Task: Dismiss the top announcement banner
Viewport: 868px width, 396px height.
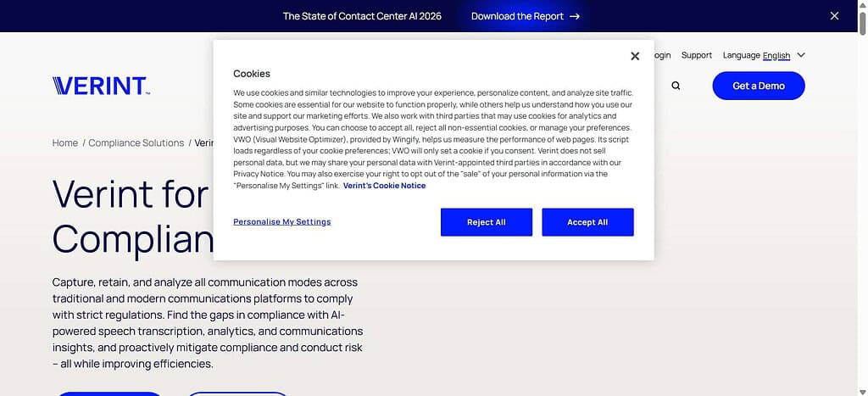Action: pyautogui.click(x=834, y=16)
